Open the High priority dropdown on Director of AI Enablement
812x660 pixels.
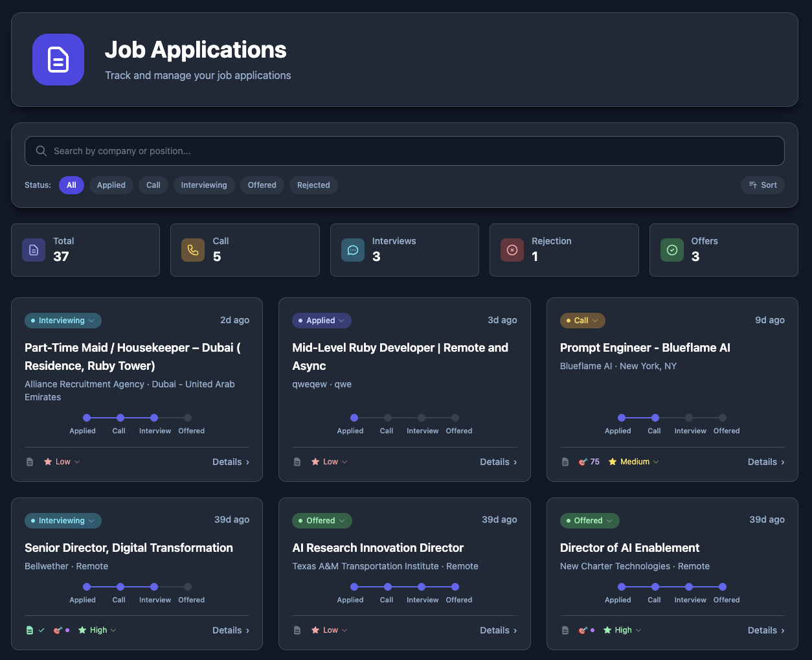click(x=622, y=630)
